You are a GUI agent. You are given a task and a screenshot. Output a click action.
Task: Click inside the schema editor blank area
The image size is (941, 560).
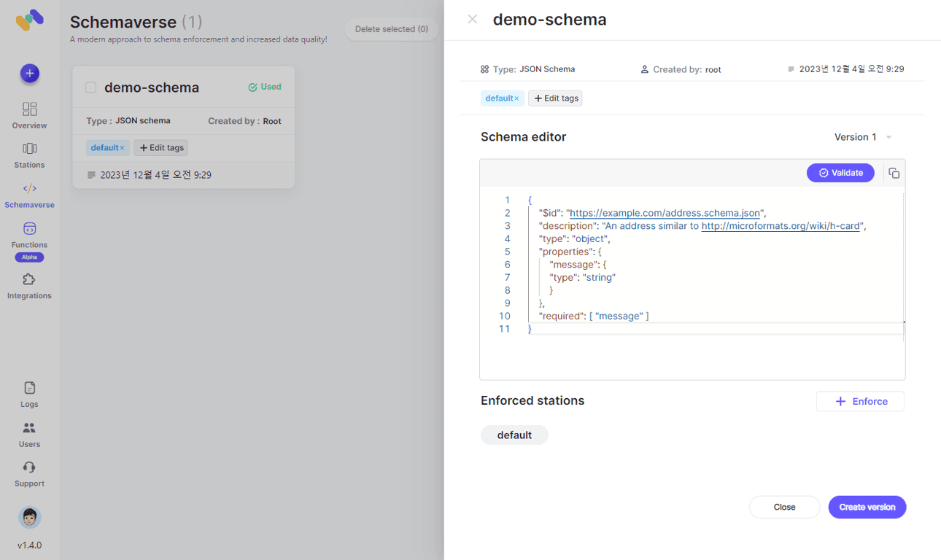tap(692, 357)
